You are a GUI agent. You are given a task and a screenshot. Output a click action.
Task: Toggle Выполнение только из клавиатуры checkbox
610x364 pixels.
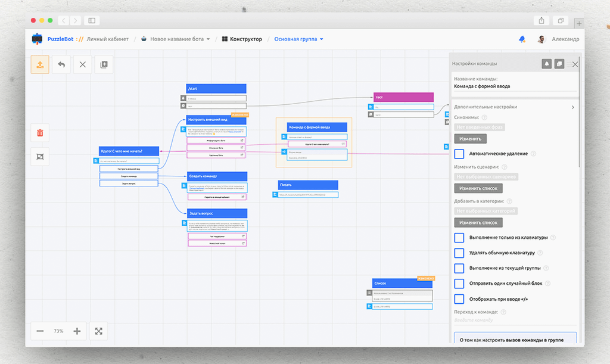[459, 238]
